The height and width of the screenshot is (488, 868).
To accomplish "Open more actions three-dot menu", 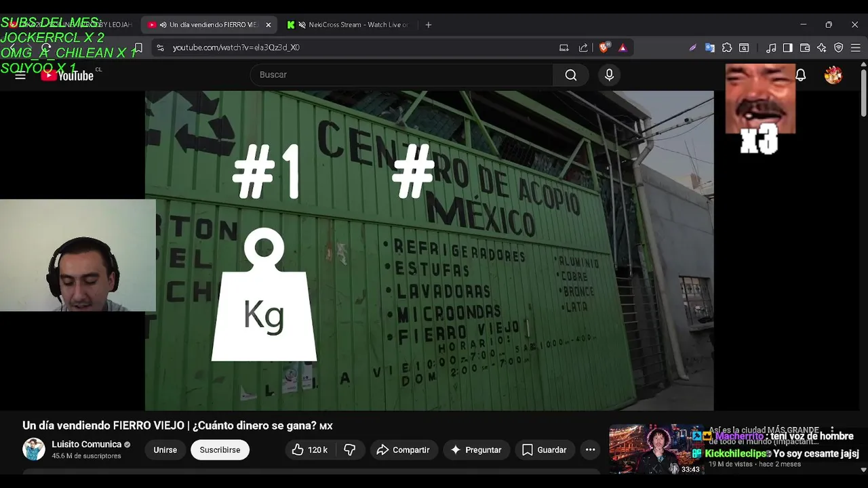I will pos(590,449).
